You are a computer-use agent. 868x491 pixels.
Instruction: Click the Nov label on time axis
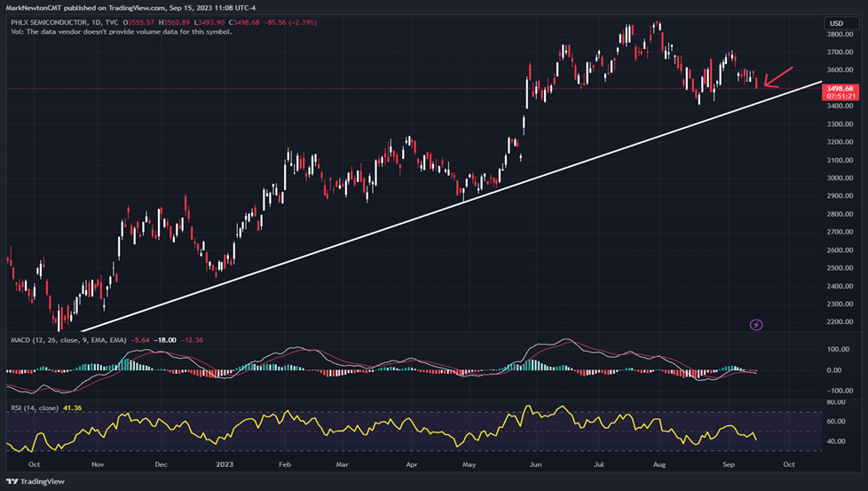tap(98, 464)
